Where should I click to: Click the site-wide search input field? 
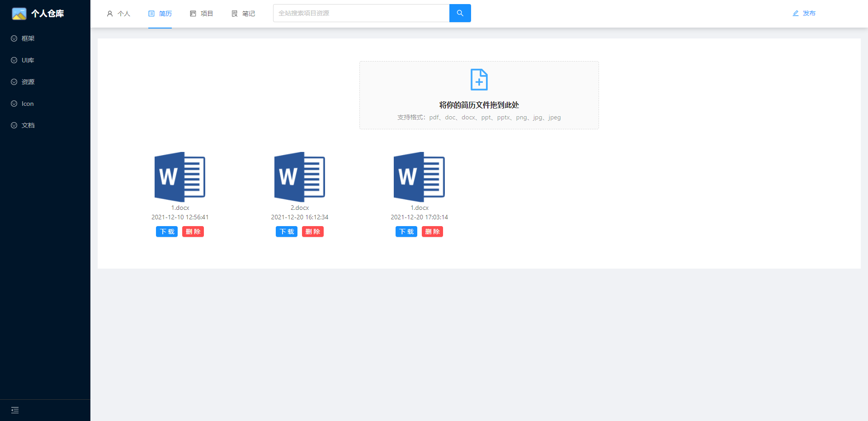point(361,13)
